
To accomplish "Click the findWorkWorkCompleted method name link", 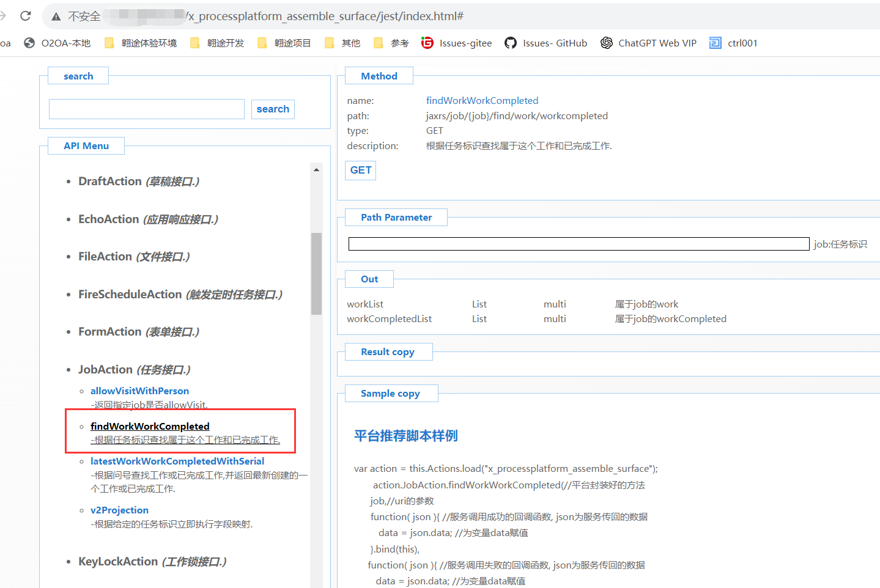I will [x=482, y=101].
